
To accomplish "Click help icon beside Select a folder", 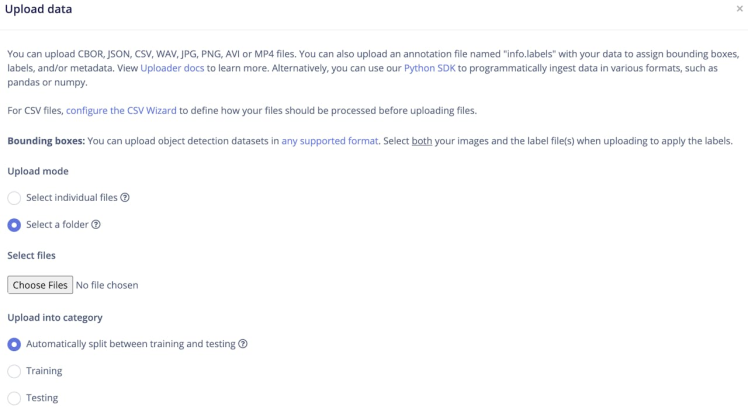I will [x=97, y=225].
